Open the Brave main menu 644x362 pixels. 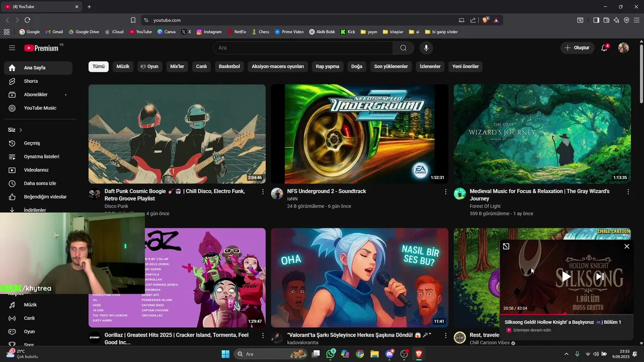click(x=636, y=20)
